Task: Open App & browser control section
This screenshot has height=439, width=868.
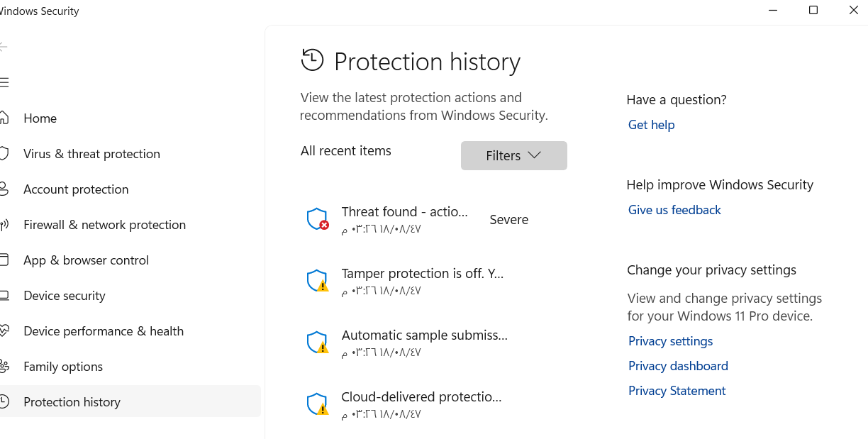Action: pos(86,260)
